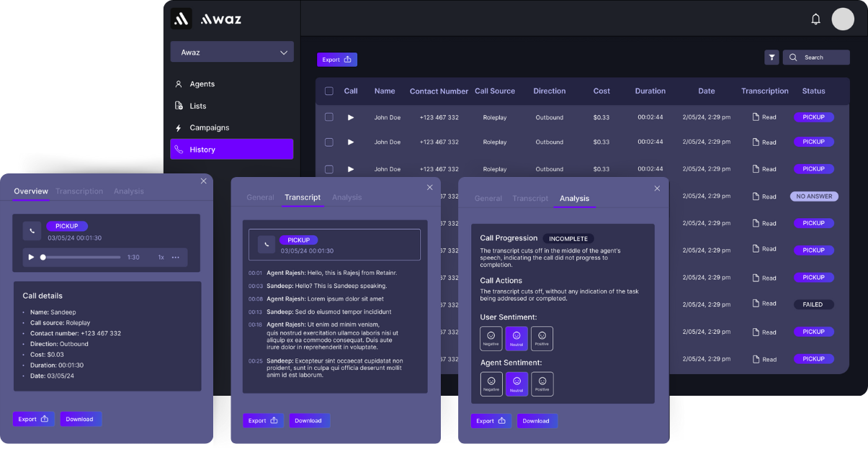Image resolution: width=868 pixels, height=449 pixels.
Task: Play the first John Doe call recording
Action: [351, 117]
